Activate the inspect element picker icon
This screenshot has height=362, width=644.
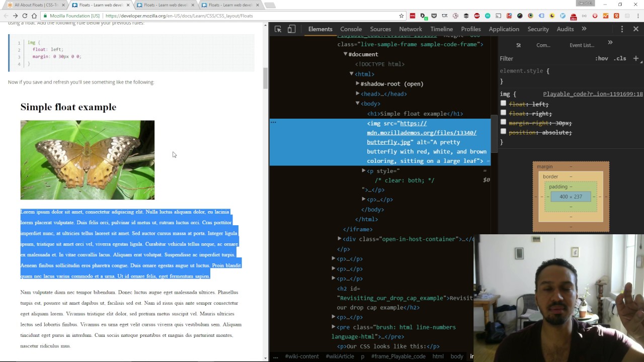tap(278, 29)
